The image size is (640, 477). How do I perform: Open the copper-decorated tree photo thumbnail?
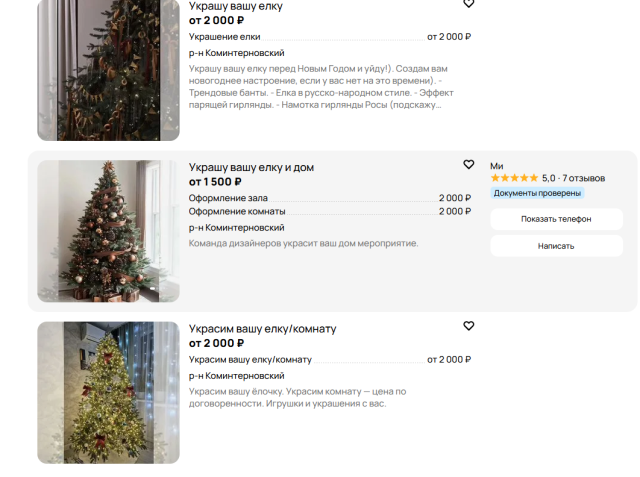pos(109,231)
